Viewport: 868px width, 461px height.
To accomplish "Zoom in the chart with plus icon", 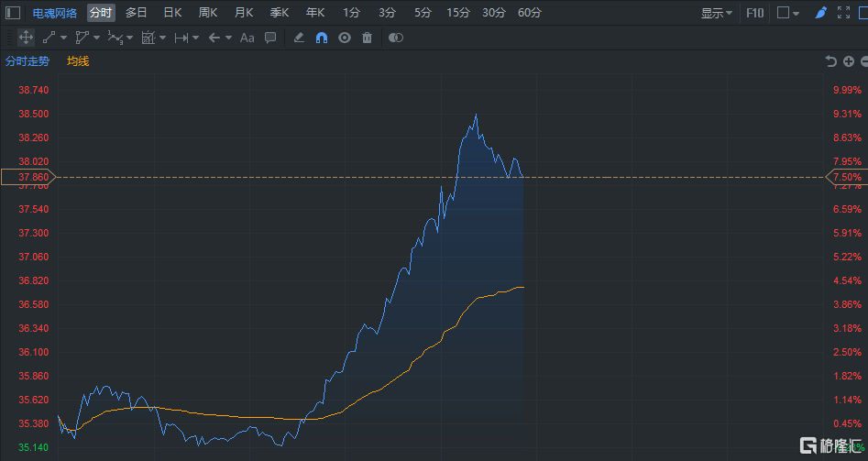I will pos(849,61).
